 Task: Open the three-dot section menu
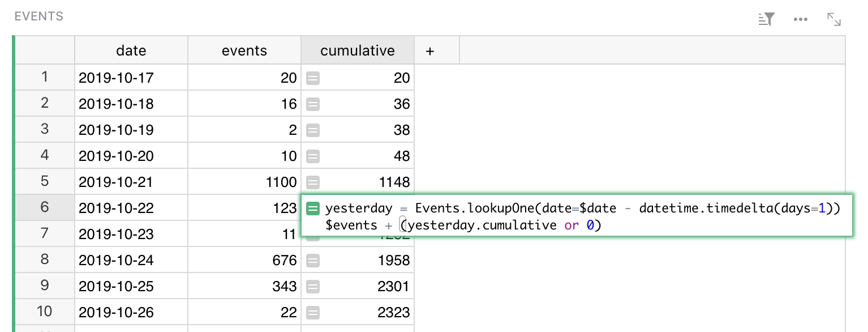coord(800,19)
